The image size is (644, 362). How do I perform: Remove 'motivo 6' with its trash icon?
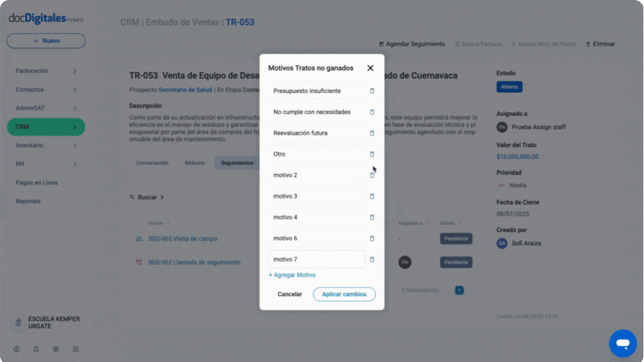coord(372,238)
